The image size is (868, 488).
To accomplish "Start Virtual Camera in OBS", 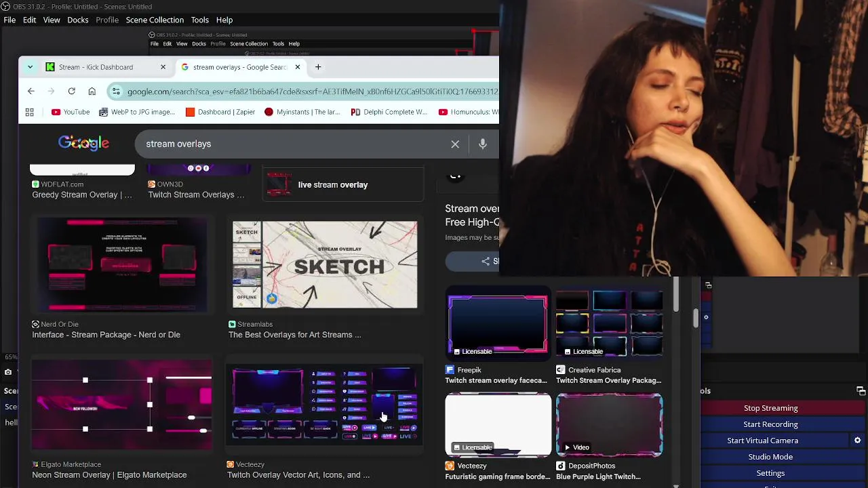I will click(762, 441).
